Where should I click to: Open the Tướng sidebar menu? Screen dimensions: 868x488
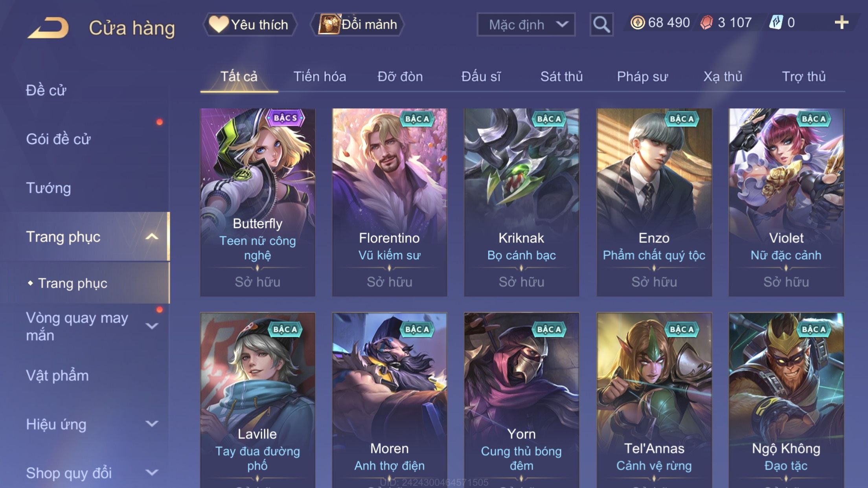pyautogui.click(x=48, y=188)
